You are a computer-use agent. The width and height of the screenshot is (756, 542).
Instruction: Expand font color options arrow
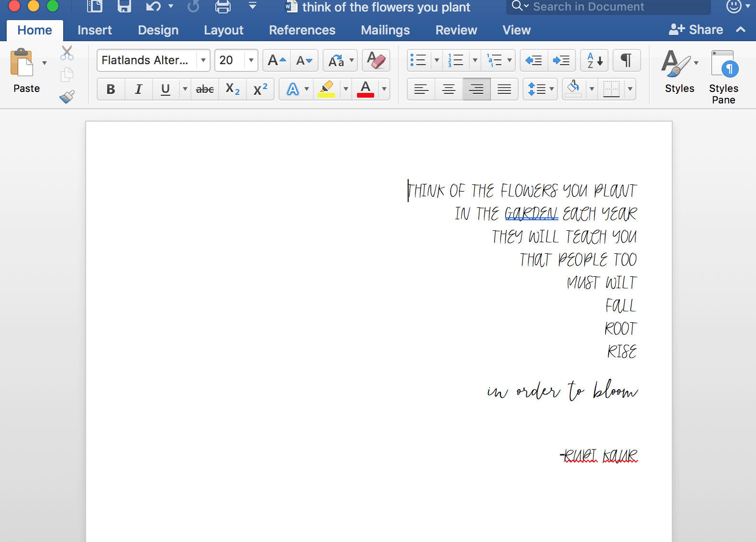384,89
